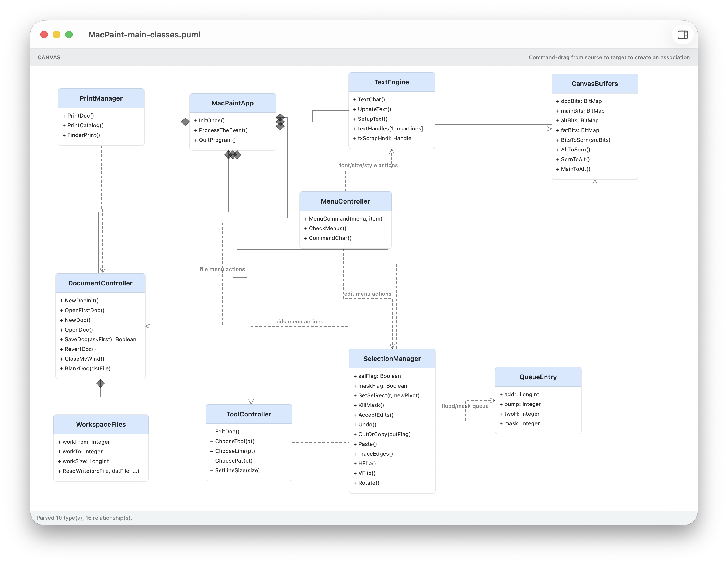
Task: Click the CommandChar() method
Action: coord(328,238)
